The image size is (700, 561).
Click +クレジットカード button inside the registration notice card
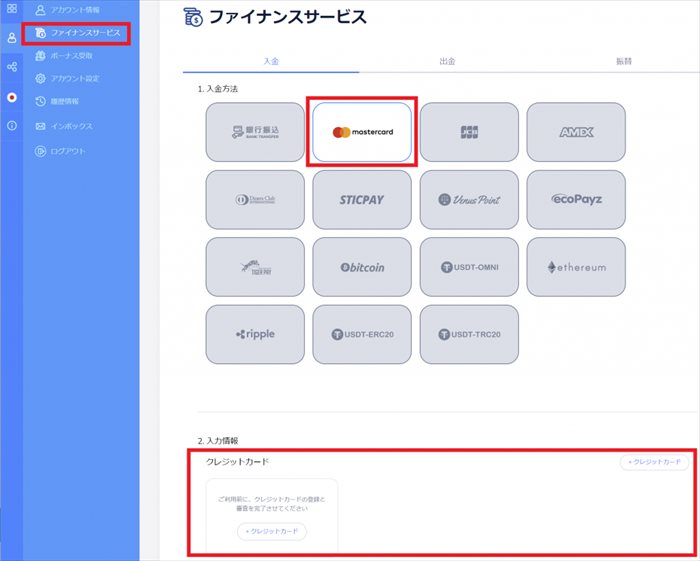point(272,532)
